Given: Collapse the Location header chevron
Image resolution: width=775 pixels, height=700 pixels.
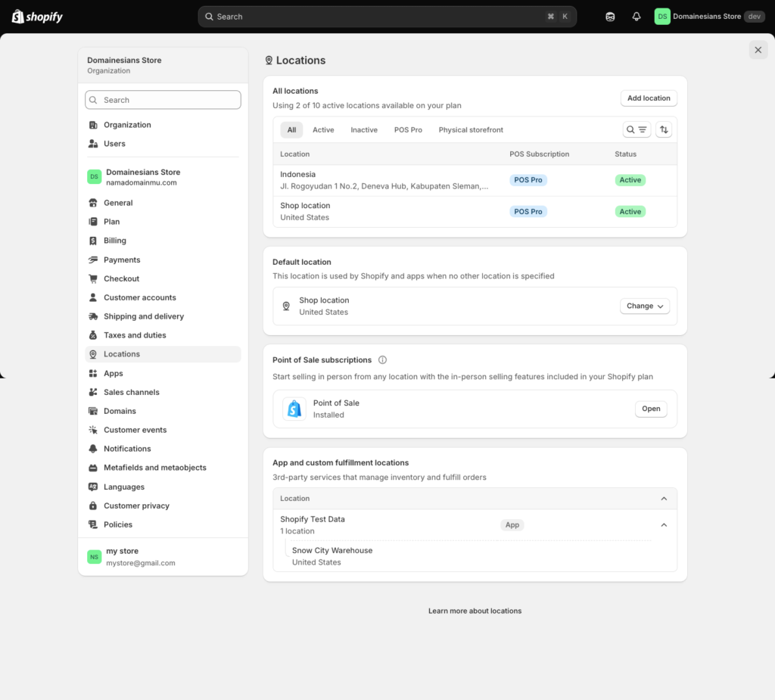Looking at the screenshot, I should coord(664,498).
